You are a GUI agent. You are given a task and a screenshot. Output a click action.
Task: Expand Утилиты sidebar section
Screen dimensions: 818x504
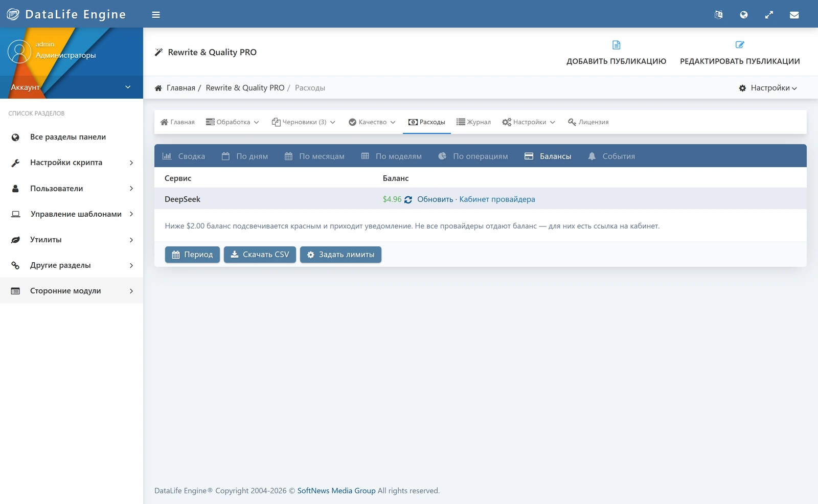pos(72,240)
